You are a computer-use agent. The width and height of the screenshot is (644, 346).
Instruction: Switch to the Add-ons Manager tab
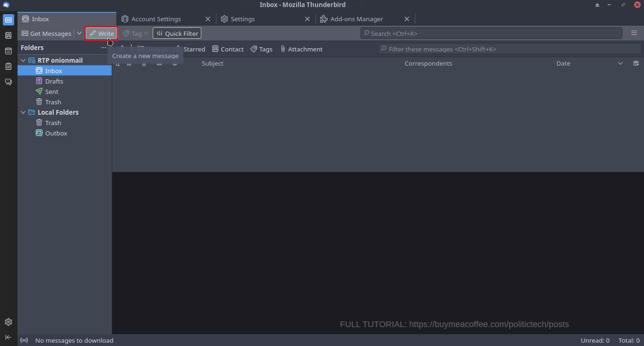(x=365, y=19)
